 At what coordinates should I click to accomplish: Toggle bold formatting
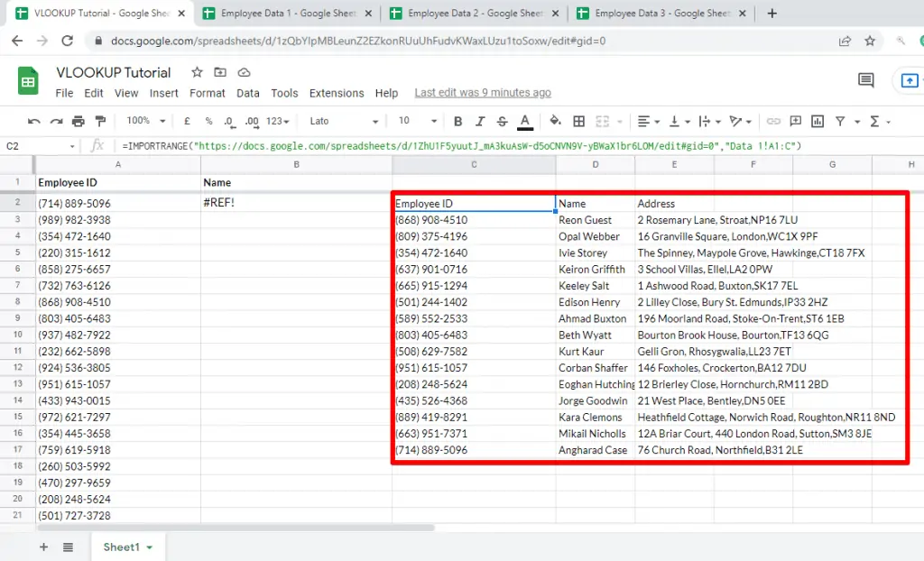point(460,121)
